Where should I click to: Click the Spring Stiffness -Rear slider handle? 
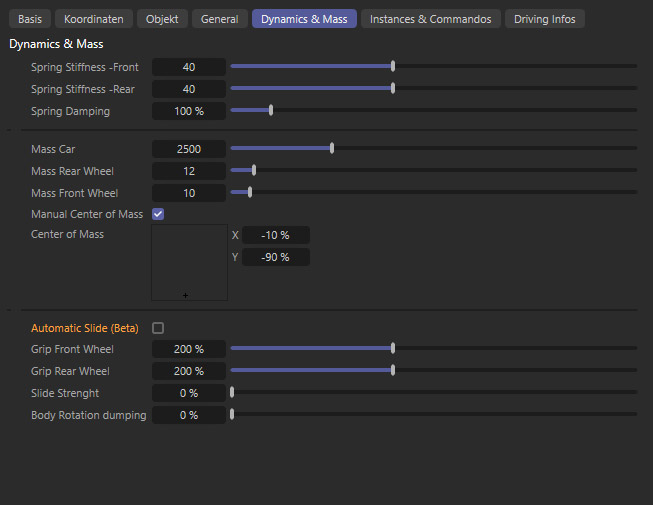[393, 89]
